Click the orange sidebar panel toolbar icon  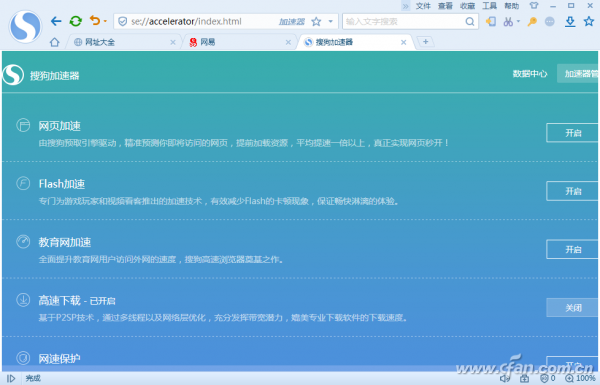pyautogui.click(x=491, y=21)
